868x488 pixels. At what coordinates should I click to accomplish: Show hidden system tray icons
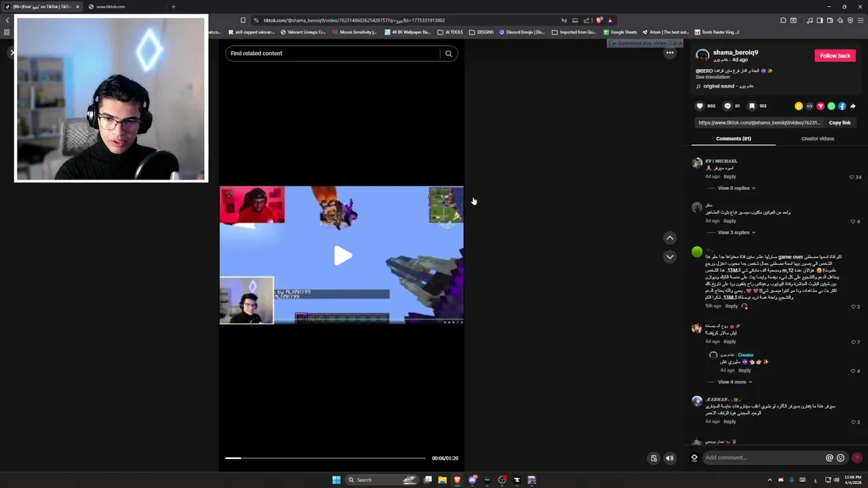coord(770,480)
